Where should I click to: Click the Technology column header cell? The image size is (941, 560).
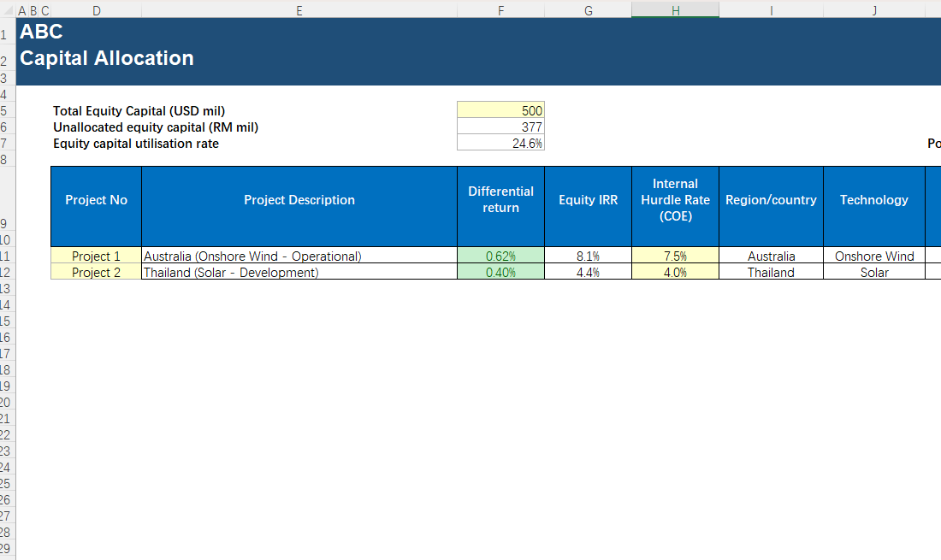[x=873, y=200]
